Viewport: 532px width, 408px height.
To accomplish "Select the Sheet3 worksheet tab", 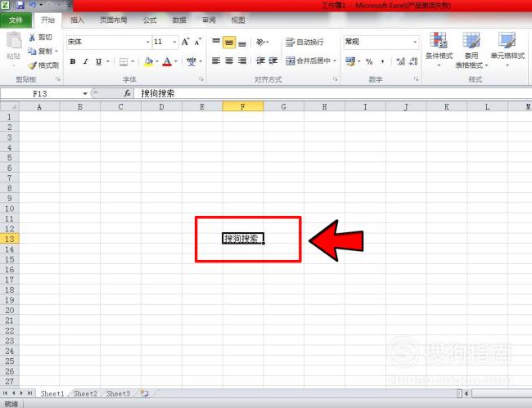I will (118, 394).
